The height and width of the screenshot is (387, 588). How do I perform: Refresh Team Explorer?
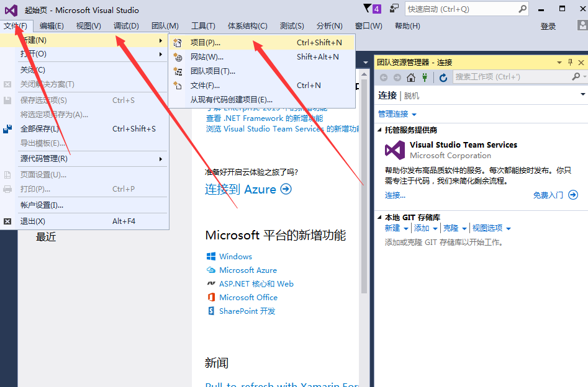click(443, 77)
